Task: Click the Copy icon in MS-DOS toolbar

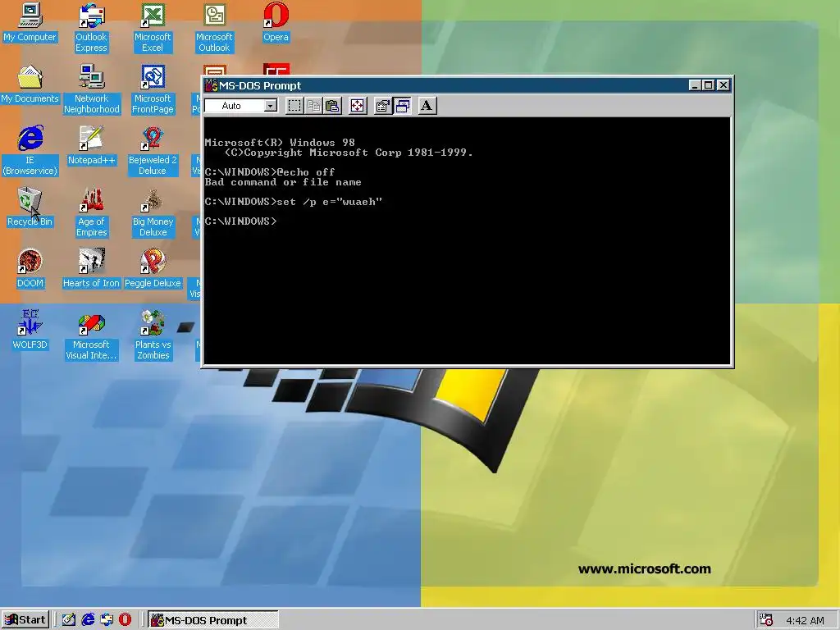Action: pyautogui.click(x=313, y=106)
